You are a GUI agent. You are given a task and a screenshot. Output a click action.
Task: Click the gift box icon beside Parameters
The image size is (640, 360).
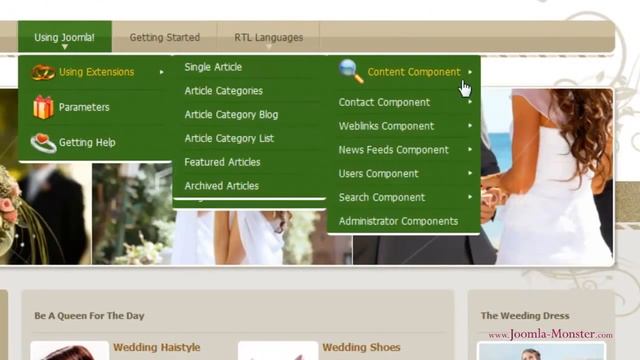coord(43,107)
